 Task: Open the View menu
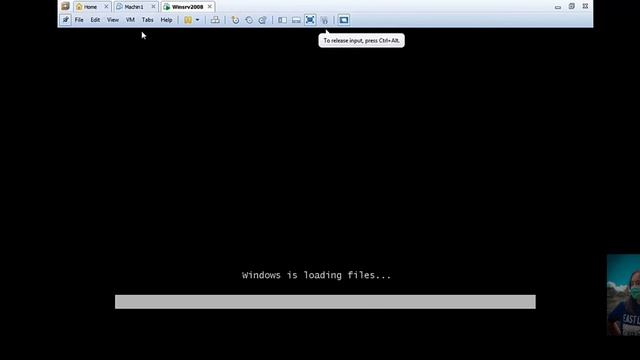pyautogui.click(x=113, y=20)
